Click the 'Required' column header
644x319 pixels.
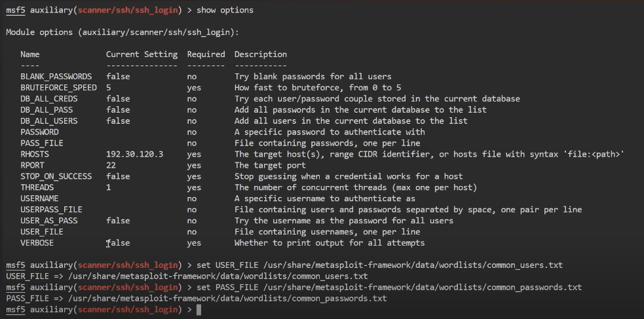206,54
